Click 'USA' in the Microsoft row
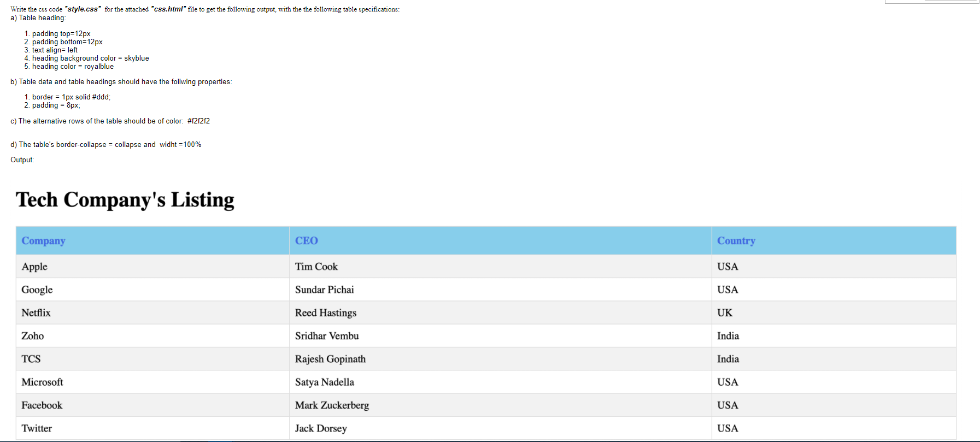The height and width of the screenshot is (442, 980). click(x=834, y=382)
